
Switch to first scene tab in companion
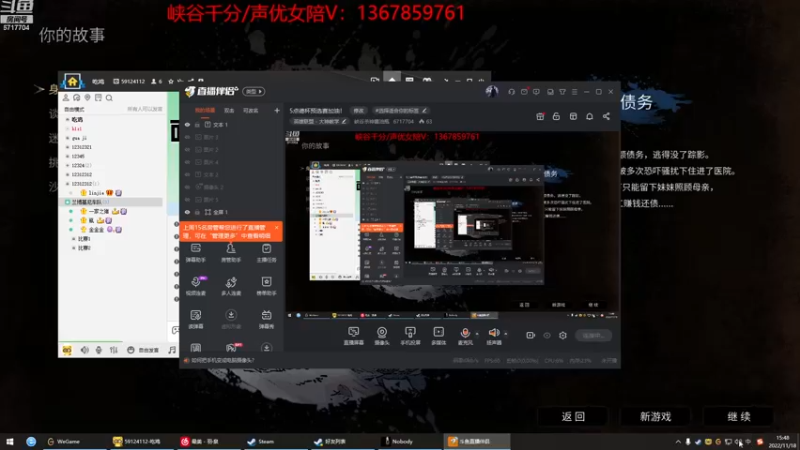(x=205, y=110)
